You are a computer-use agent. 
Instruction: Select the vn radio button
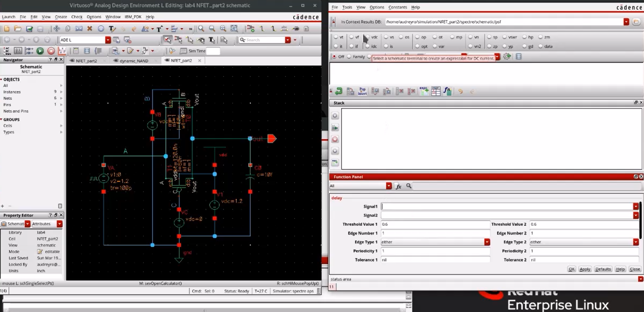click(470, 37)
